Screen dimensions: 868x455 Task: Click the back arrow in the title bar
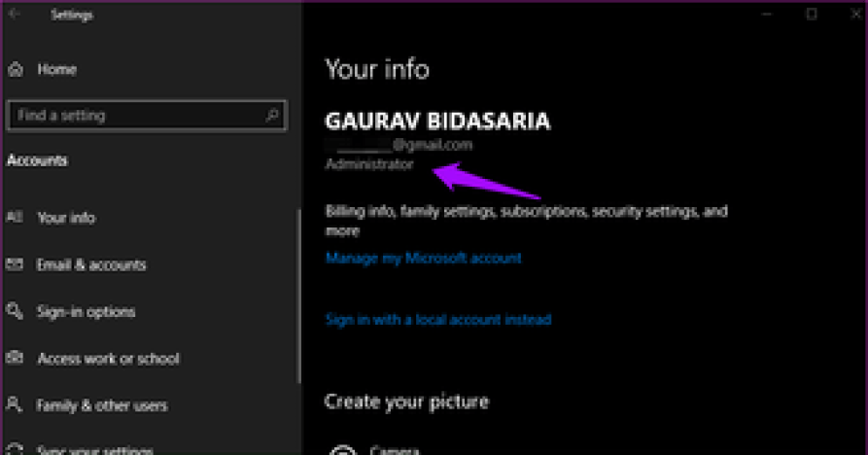click(15, 15)
